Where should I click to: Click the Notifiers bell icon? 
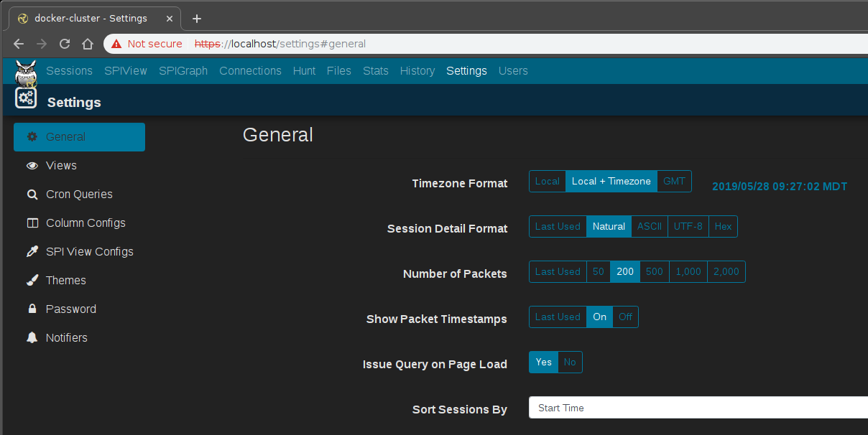coord(32,337)
